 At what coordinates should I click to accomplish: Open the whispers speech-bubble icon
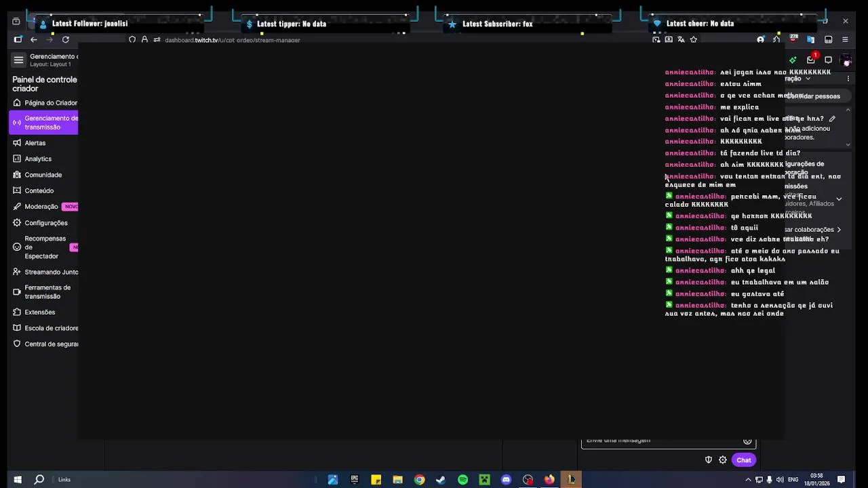(828, 60)
